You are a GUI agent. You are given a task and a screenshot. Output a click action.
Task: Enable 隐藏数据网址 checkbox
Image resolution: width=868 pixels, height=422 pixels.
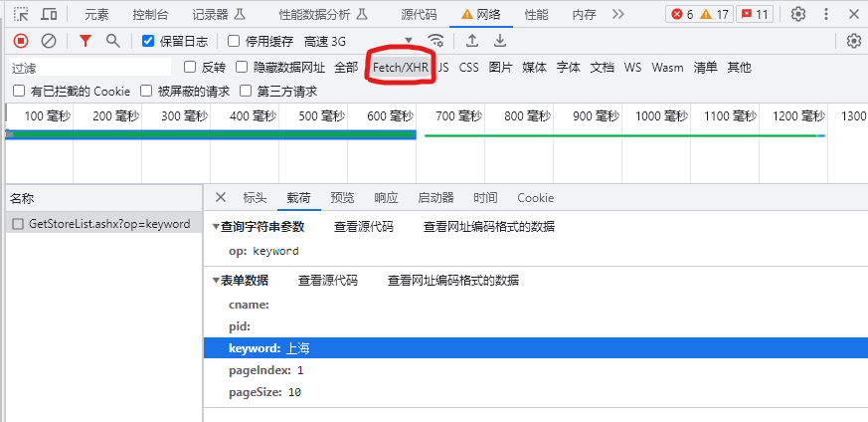coord(242,67)
